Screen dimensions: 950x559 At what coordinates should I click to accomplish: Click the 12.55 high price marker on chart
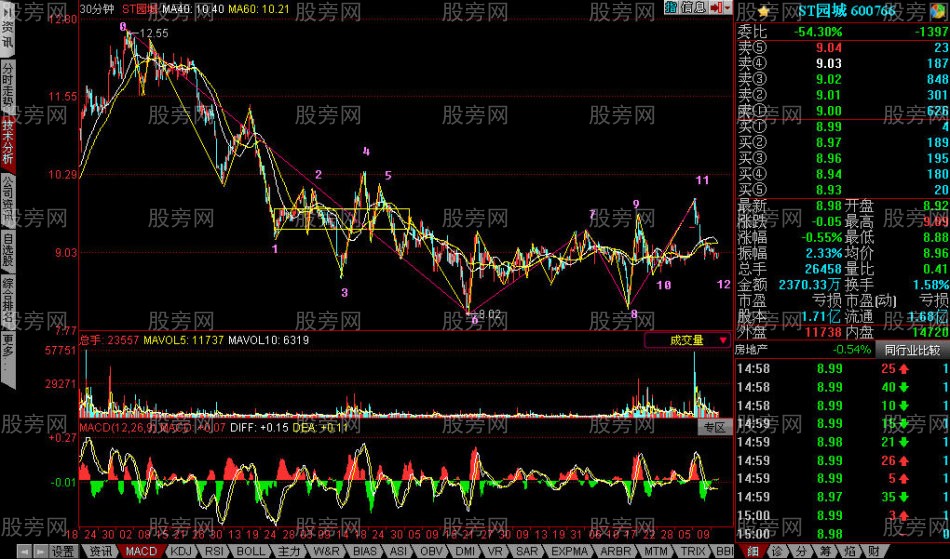click(x=154, y=33)
